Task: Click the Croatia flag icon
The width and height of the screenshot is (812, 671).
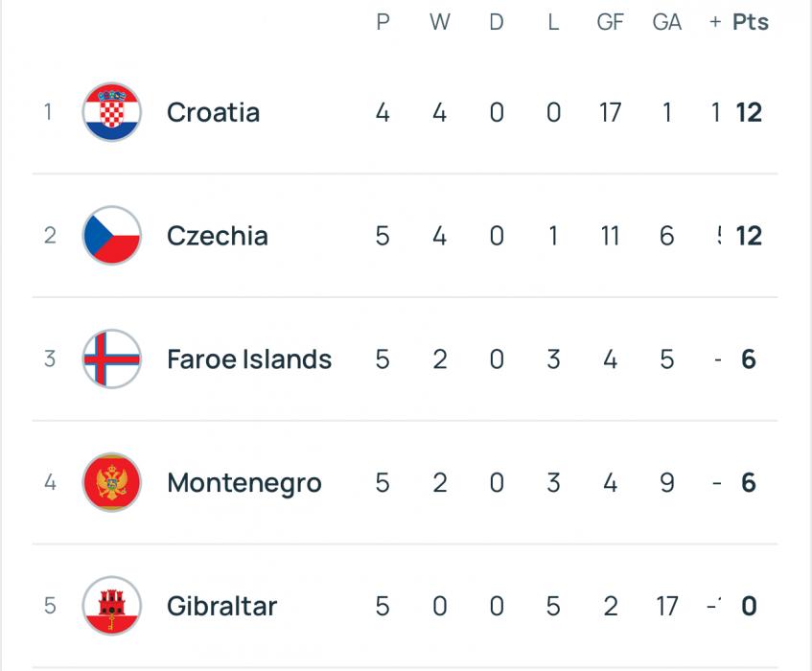Action: [x=112, y=112]
